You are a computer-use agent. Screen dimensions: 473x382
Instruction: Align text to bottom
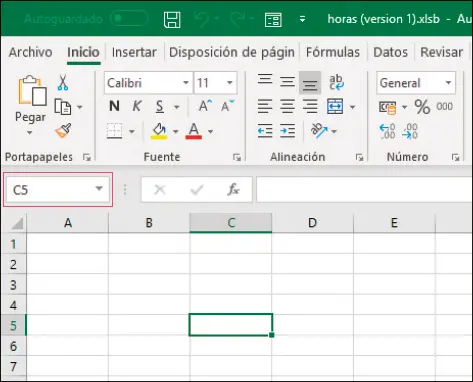tap(310, 83)
